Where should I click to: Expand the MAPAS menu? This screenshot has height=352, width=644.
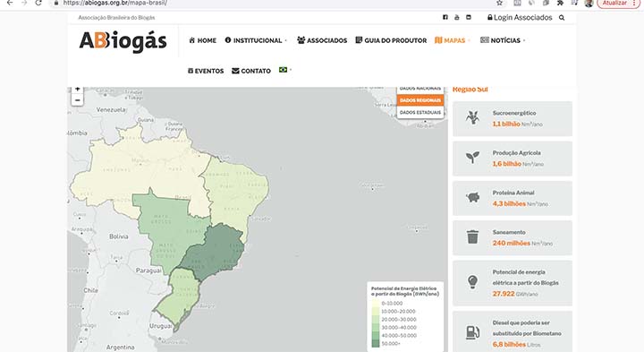pyautogui.click(x=453, y=40)
